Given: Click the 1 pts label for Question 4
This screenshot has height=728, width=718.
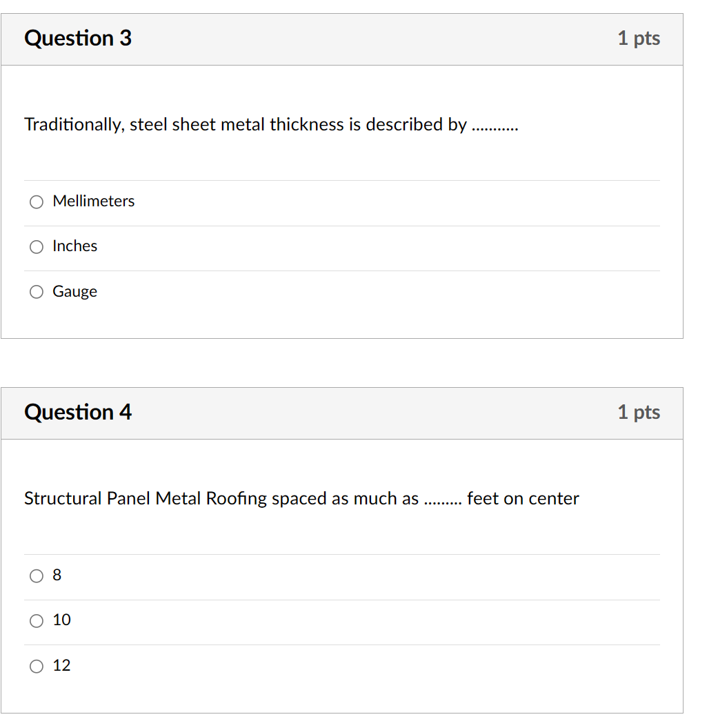Looking at the screenshot, I should [639, 412].
